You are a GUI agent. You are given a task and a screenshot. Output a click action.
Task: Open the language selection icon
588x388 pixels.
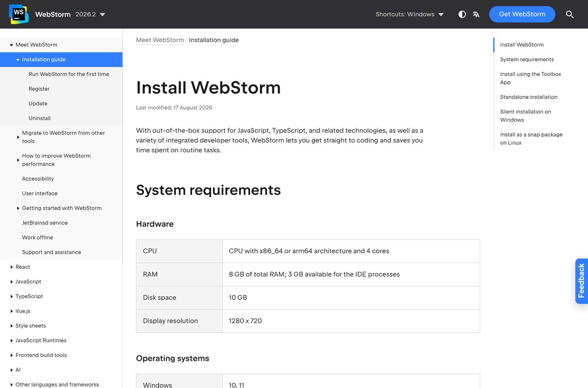click(x=476, y=14)
